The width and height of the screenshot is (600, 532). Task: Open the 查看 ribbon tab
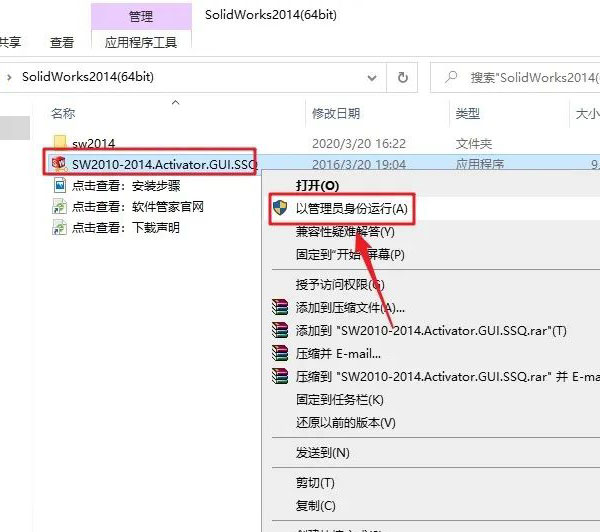click(x=62, y=42)
